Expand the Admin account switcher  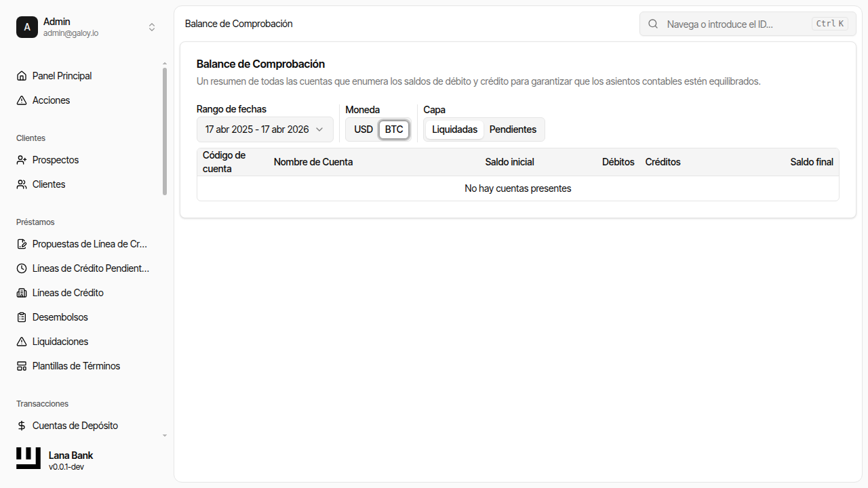[x=152, y=27]
